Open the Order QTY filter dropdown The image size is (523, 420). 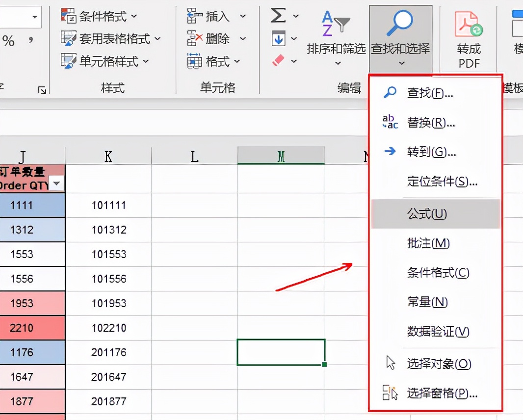(x=57, y=184)
